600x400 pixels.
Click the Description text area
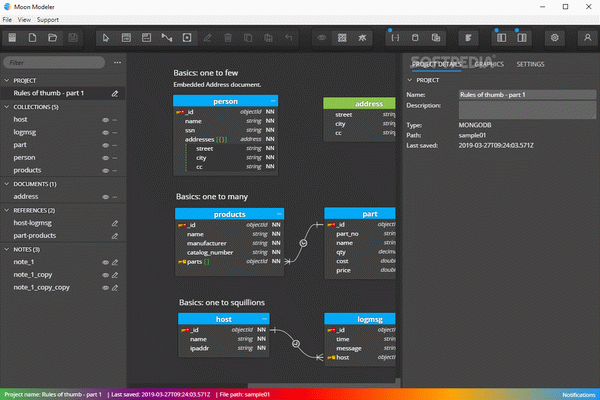coord(527,110)
